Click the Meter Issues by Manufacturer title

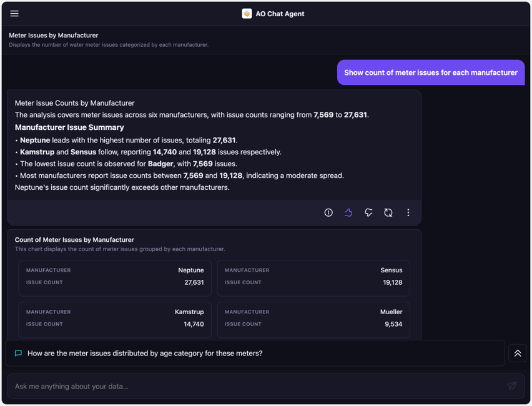pyautogui.click(x=54, y=36)
